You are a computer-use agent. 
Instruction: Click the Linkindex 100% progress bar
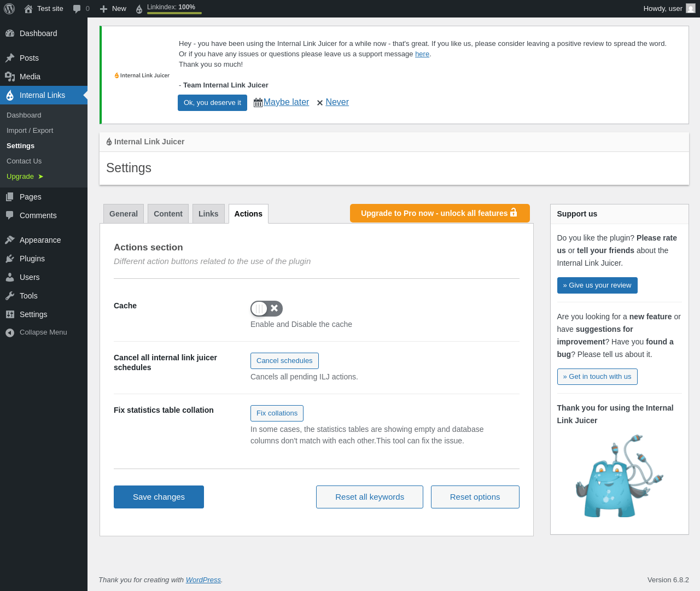(174, 13)
